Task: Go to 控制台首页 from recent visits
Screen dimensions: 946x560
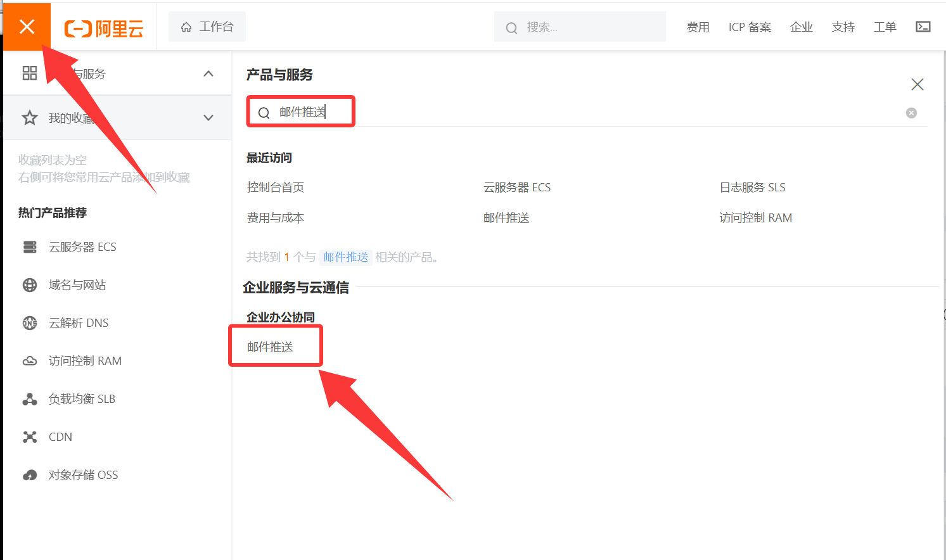Action: pyautogui.click(x=276, y=188)
